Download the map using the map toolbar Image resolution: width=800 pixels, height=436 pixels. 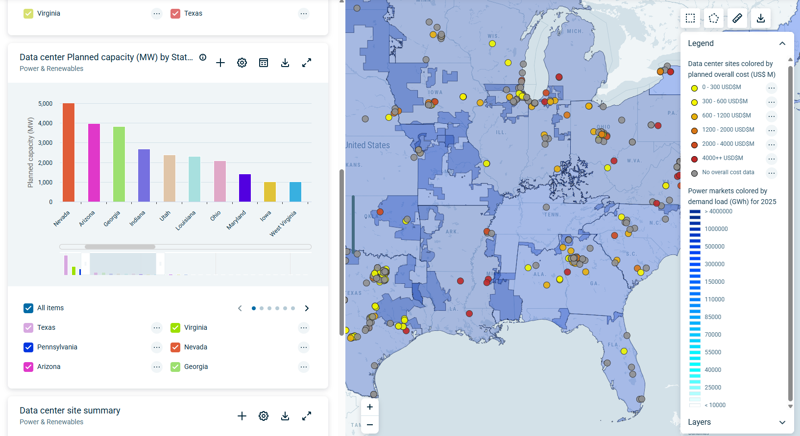(760, 18)
